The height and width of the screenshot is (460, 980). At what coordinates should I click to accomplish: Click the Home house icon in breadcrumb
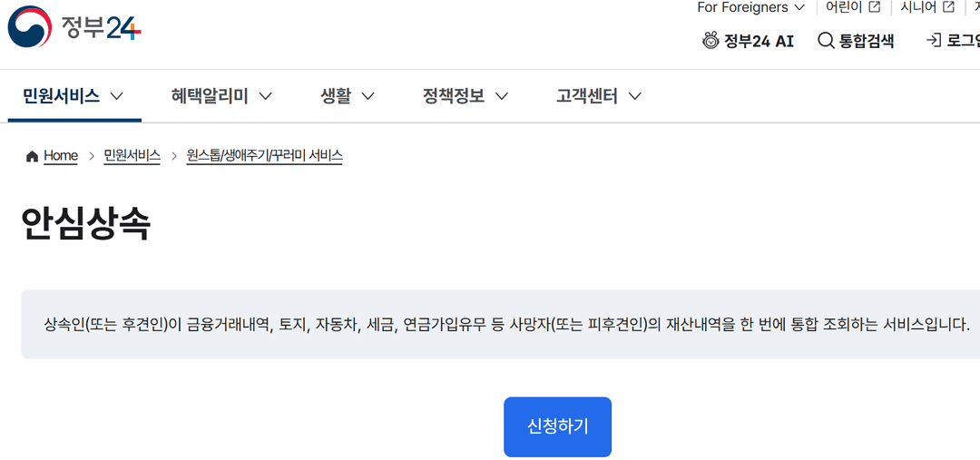tap(32, 156)
